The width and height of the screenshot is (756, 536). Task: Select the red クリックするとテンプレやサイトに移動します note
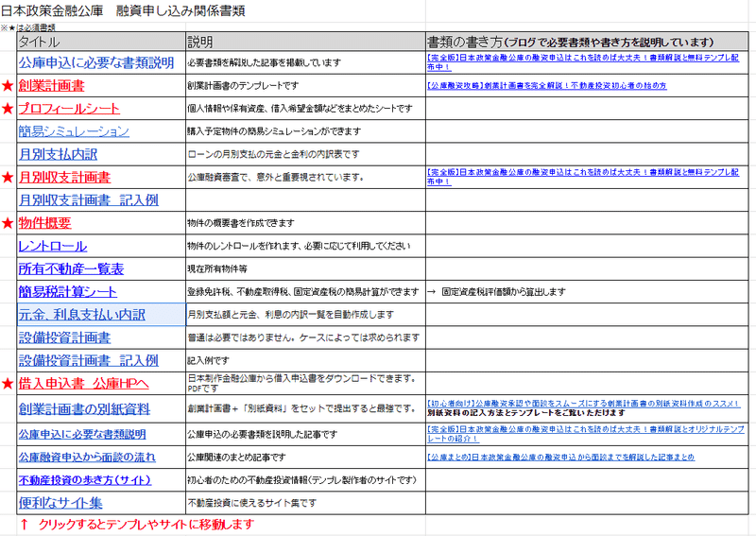click(x=137, y=525)
